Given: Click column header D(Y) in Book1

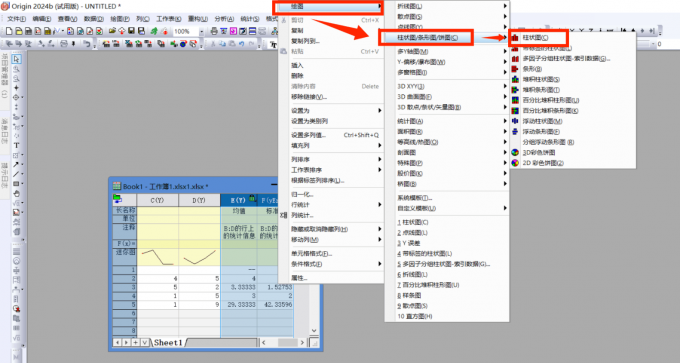Looking at the screenshot, I should pos(199,200).
